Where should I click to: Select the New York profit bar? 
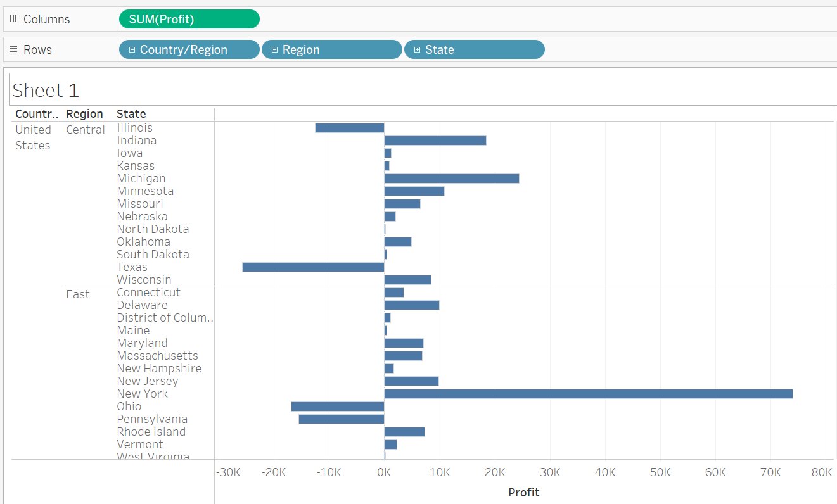coord(586,393)
